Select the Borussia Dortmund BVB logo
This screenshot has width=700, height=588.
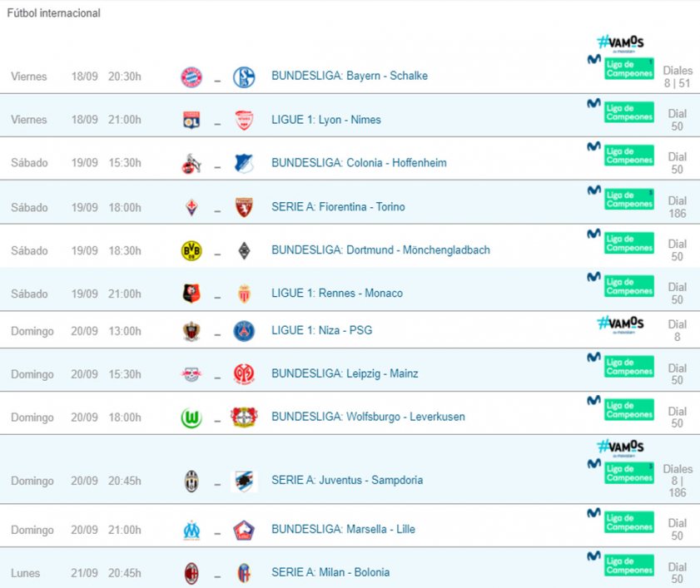(x=191, y=250)
